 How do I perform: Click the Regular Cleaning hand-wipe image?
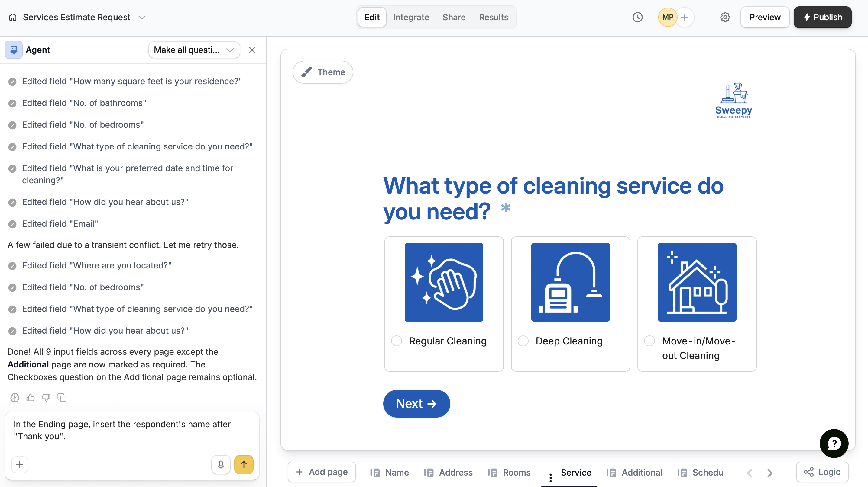[x=444, y=282]
